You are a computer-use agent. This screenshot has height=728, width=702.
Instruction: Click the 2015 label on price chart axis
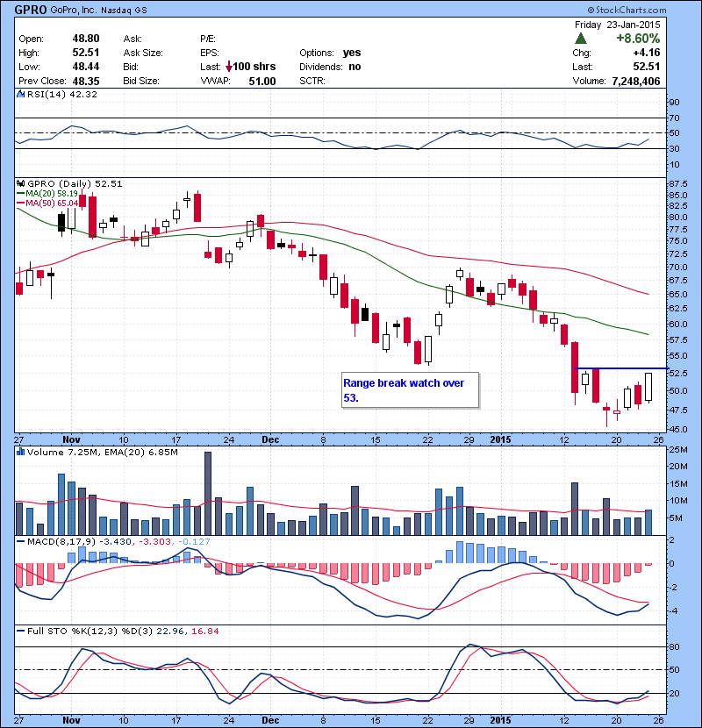pos(501,438)
